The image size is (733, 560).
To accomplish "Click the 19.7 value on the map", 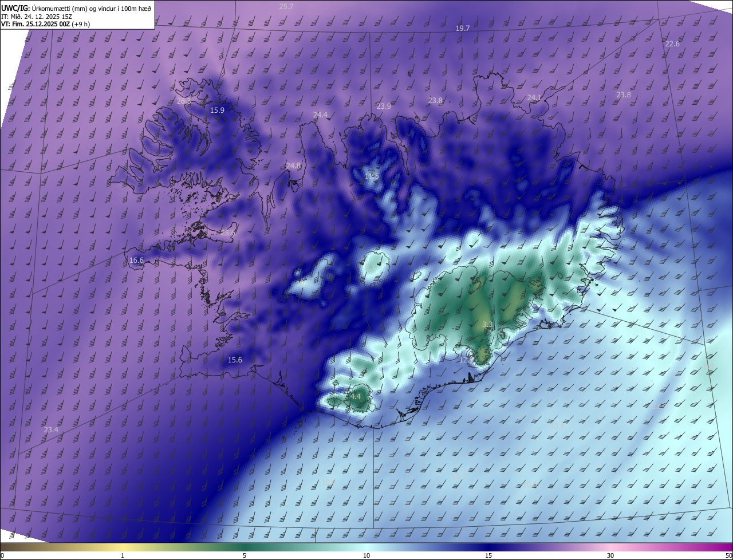I will 463,28.
